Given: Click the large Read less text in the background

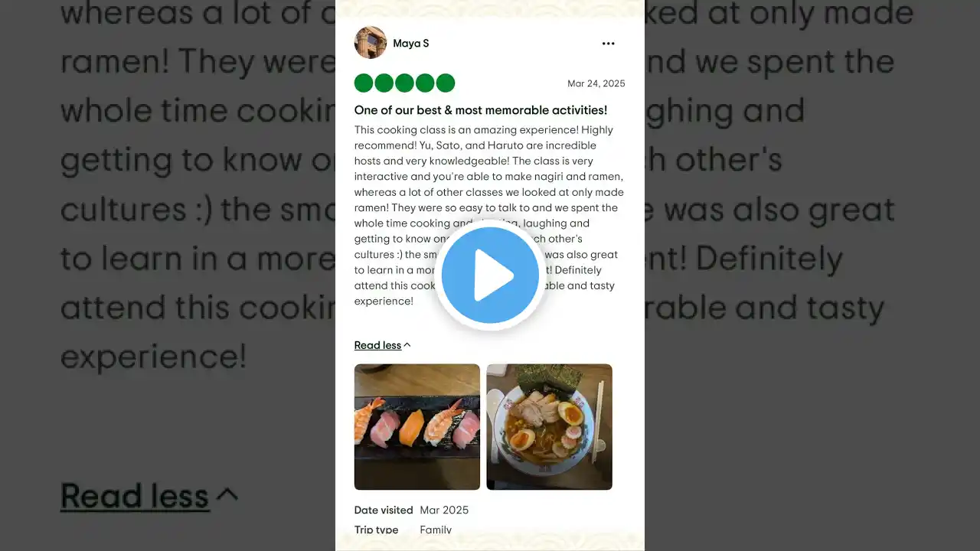Looking at the screenshot, I should (x=135, y=496).
